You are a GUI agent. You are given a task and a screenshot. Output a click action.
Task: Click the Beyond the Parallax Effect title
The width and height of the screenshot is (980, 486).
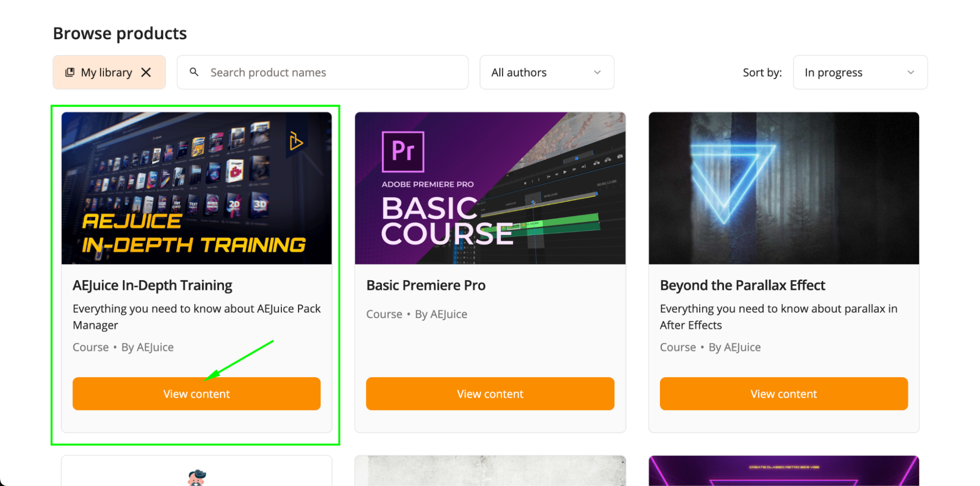(x=742, y=285)
